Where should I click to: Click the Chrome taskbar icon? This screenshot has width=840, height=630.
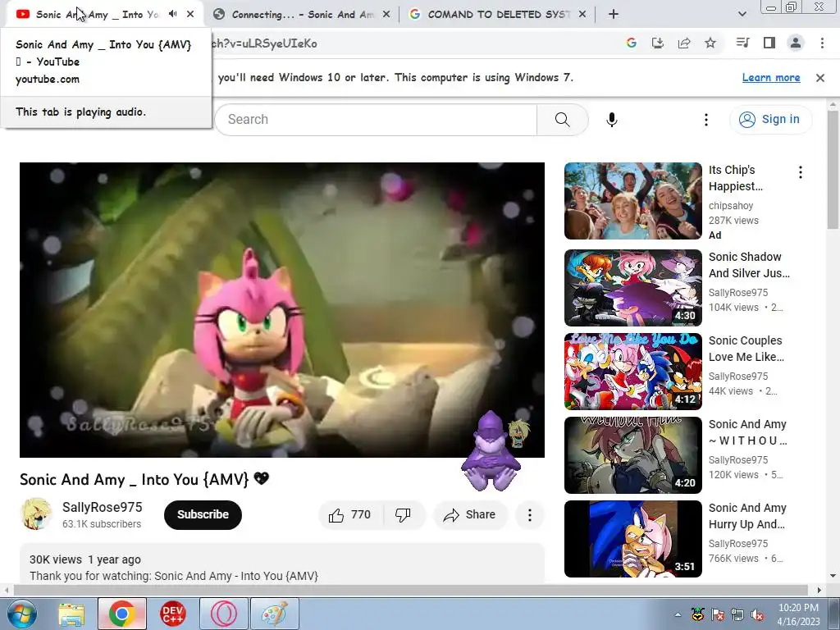121,614
